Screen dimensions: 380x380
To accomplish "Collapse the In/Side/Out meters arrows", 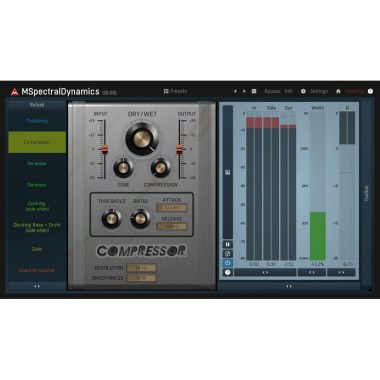I will pos(265,272).
